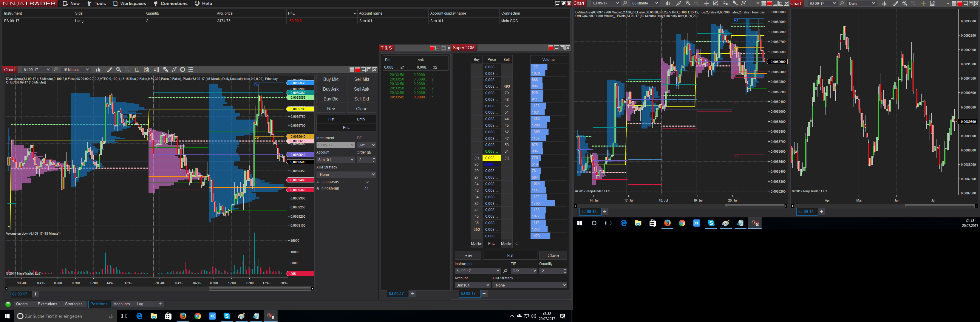The image size is (980, 322).
Task: Open bar style selector on the Daily chart
Action: 884,3
